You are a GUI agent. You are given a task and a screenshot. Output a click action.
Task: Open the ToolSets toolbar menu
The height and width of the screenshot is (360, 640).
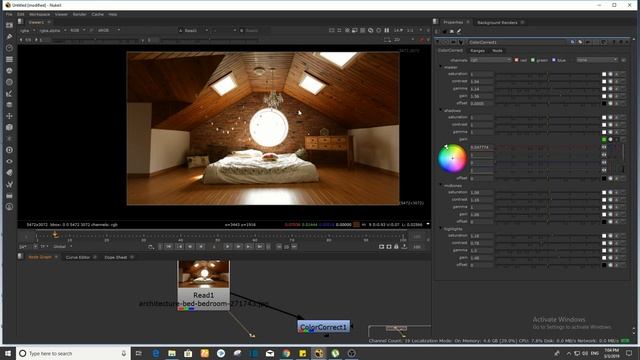9,184
